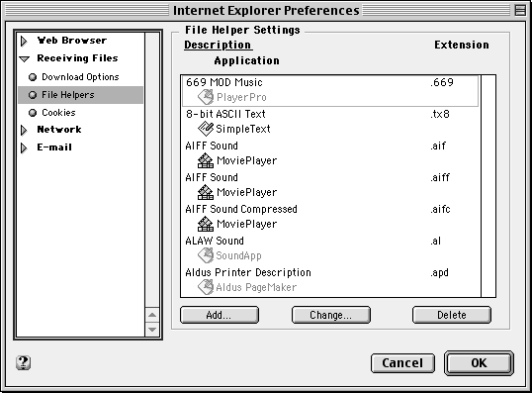Click Change... button
The width and height of the screenshot is (532, 393).
pos(331,315)
